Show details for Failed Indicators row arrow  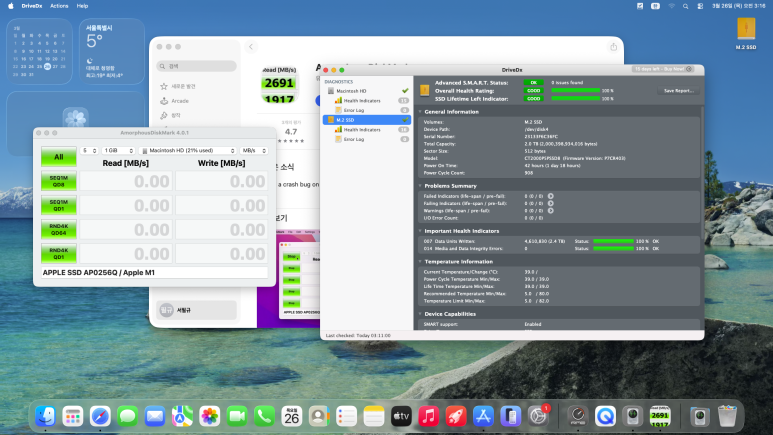click(x=551, y=196)
